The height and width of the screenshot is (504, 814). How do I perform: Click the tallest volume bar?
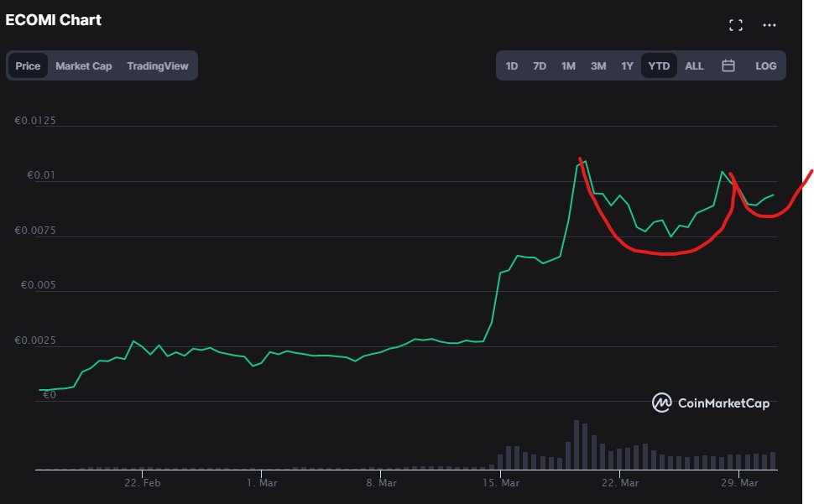point(577,445)
